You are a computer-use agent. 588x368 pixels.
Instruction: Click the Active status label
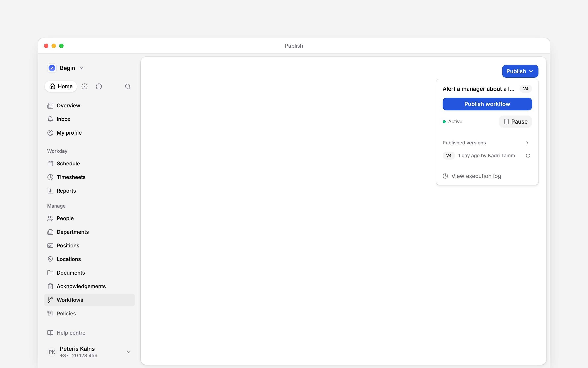tap(455, 121)
